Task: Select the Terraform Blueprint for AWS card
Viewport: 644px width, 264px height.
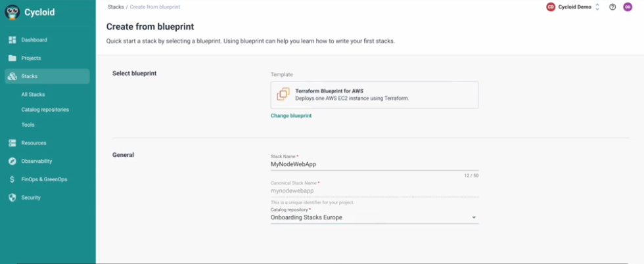Action: click(374, 95)
